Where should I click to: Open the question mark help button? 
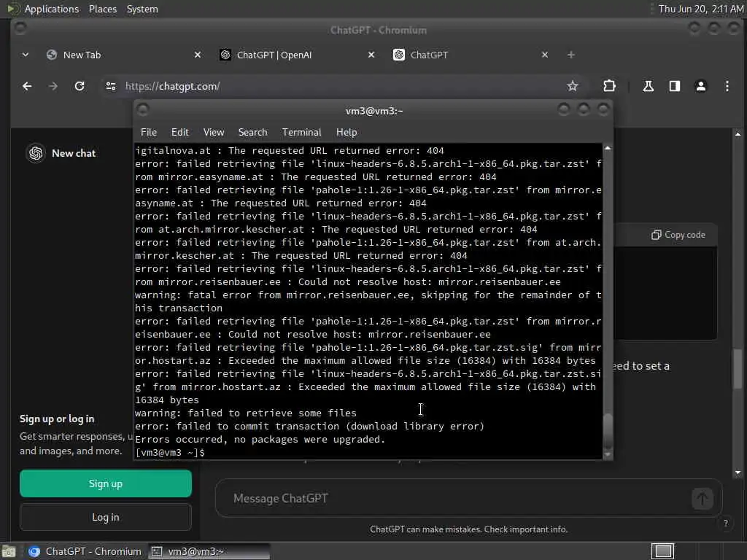coord(726,524)
